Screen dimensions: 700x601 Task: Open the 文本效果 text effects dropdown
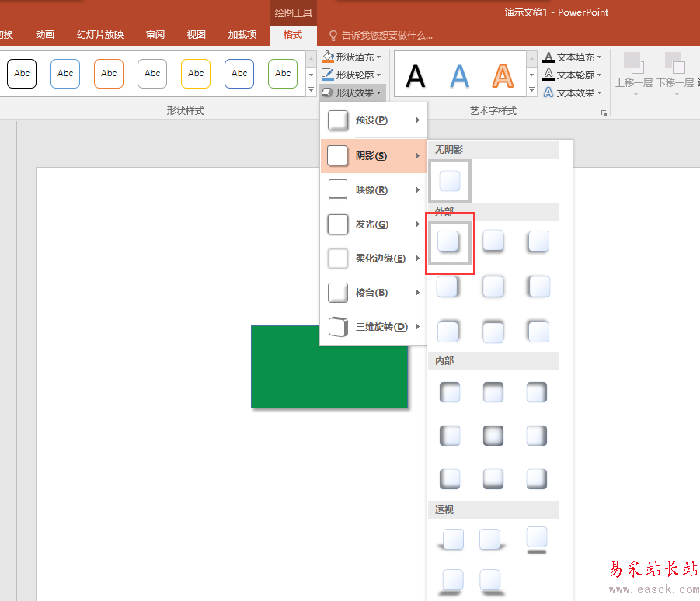point(572,92)
